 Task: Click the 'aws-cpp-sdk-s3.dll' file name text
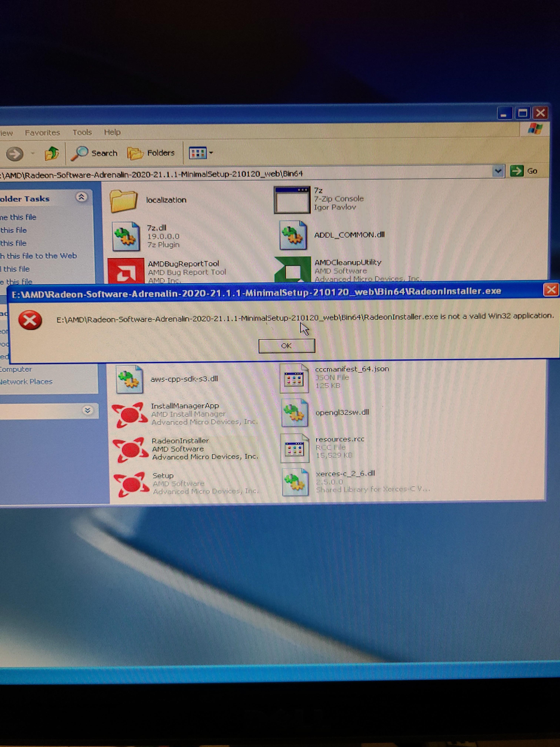pos(184,379)
